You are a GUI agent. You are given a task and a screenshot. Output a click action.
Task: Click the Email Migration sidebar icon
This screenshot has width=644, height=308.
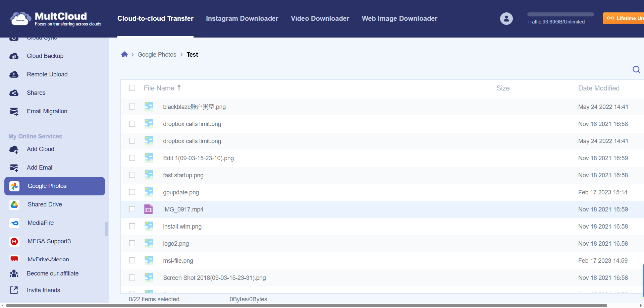(14, 111)
